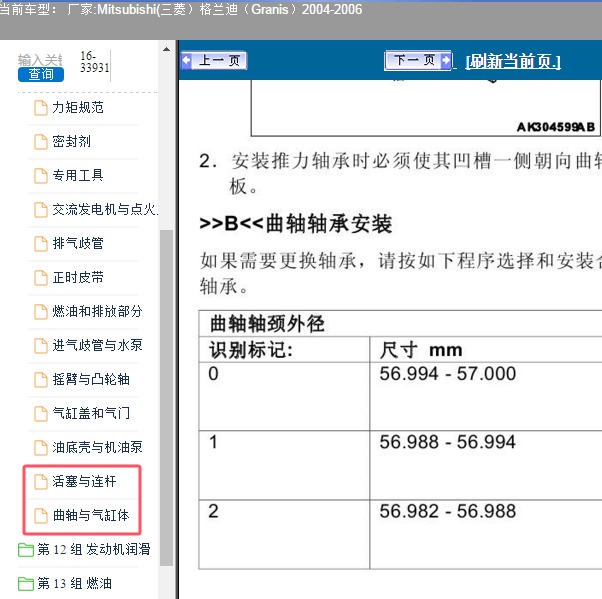Click the >>B<<曲轴轴承安装 heading

coord(296,223)
